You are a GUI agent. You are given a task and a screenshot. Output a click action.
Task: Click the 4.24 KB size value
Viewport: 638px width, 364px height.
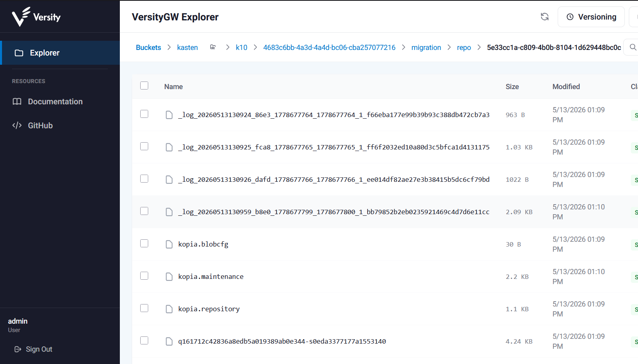519,342
